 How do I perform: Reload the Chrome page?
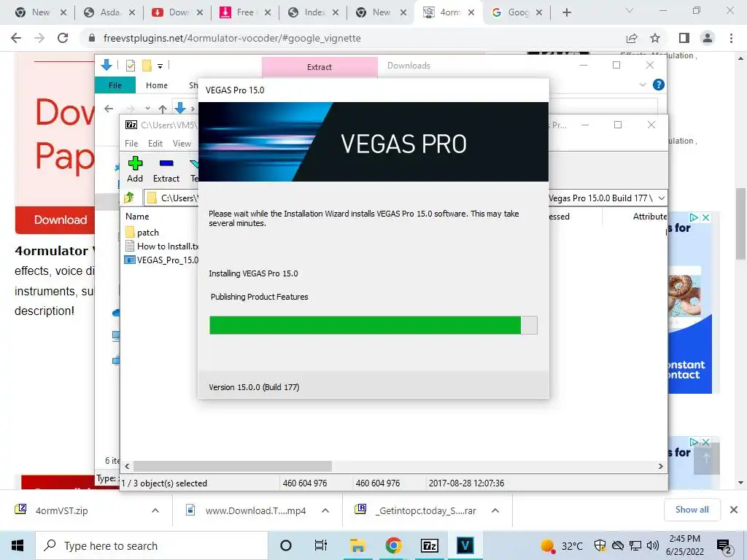click(x=63, y=38)
